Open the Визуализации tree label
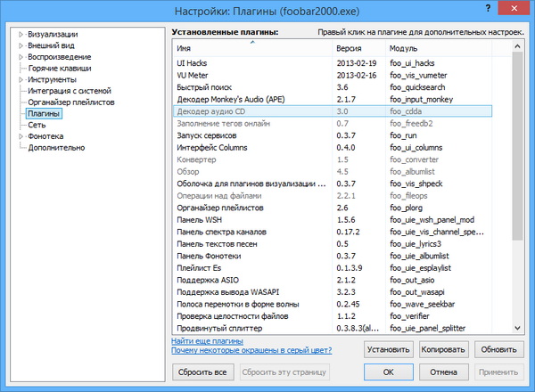Screen dimensions: 535x392 (53, 35)
